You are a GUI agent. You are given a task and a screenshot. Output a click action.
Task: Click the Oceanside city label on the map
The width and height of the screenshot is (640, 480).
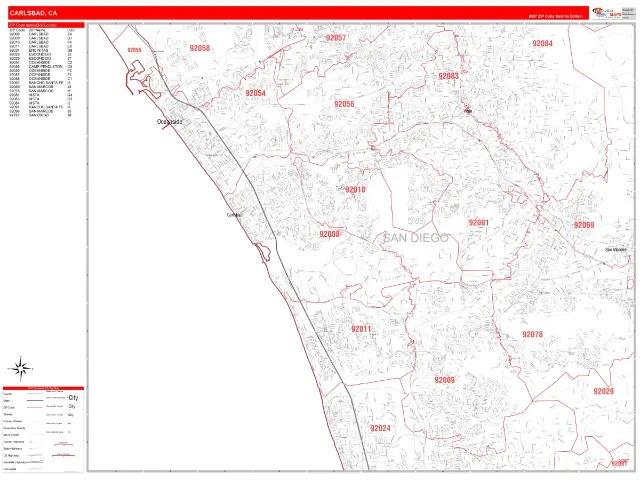point(169,122)
